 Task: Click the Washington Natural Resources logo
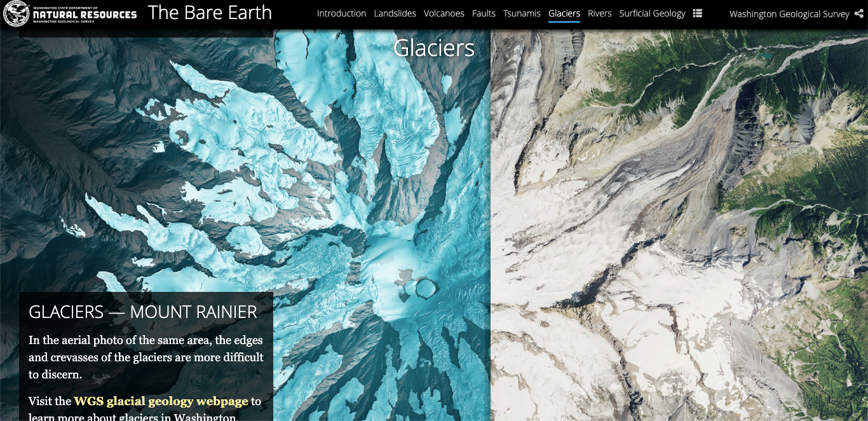[70, 13]
